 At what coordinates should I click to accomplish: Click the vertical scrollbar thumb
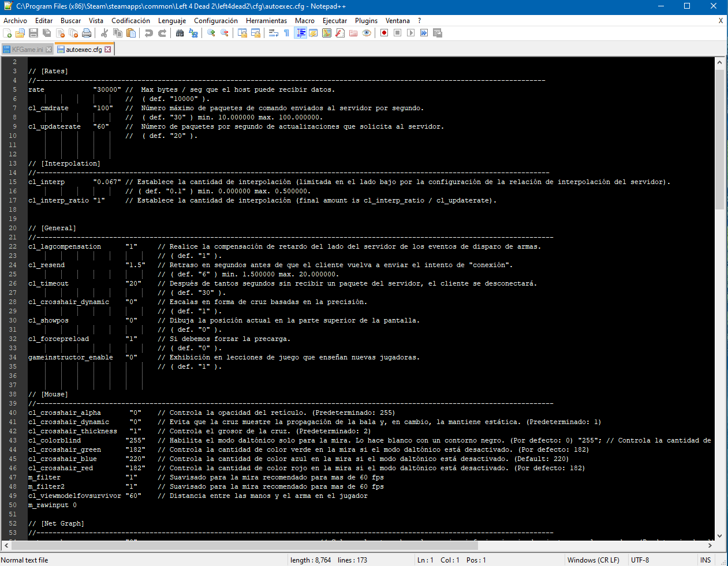tap(720, 139)
